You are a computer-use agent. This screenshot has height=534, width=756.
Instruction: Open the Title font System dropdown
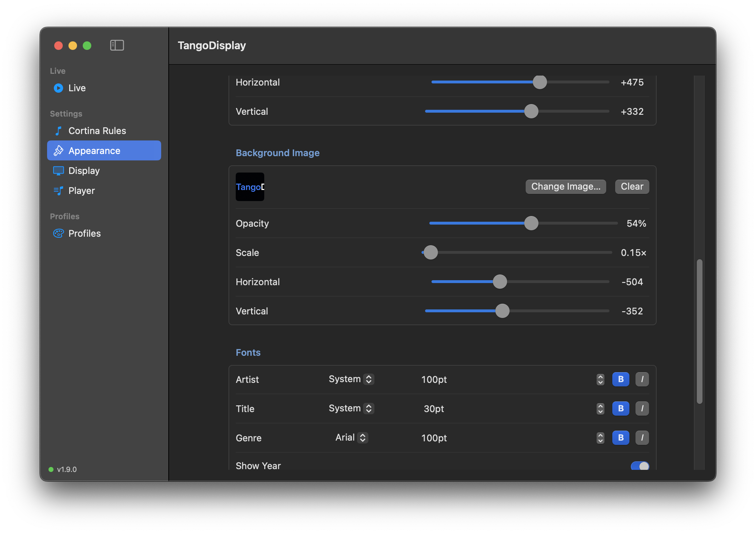pos(351,409)
